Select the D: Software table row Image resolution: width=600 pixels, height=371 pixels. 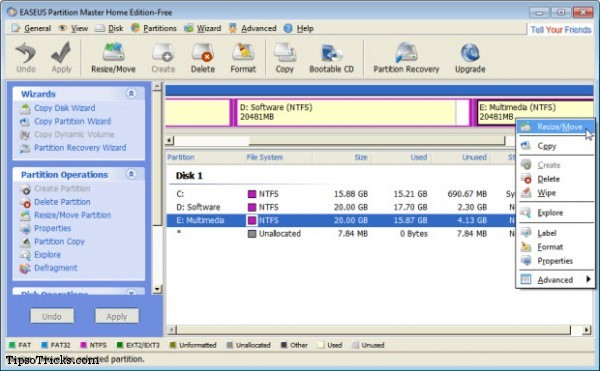[341, 207]
